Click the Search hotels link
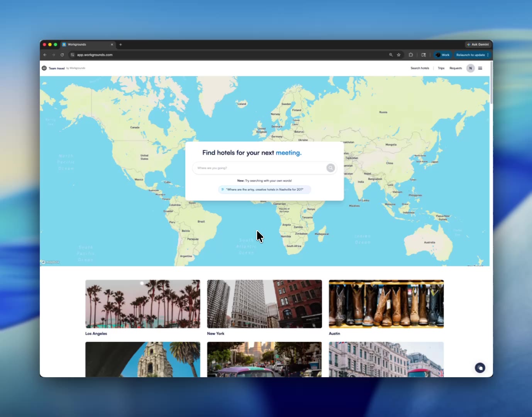The width and height of the screenshot is (532, 417). point(420,68)
